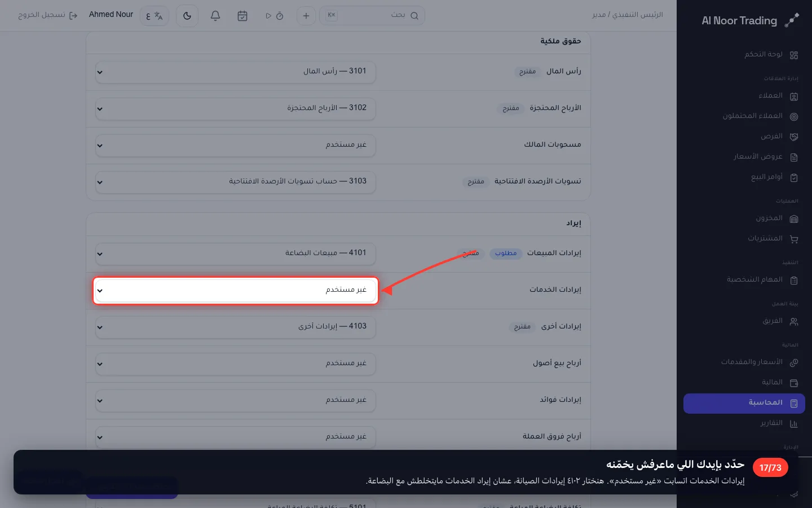Click the مطلوب badge on إيرادات المبيعات
Screen dimensions: 812x508
(506, 253)
